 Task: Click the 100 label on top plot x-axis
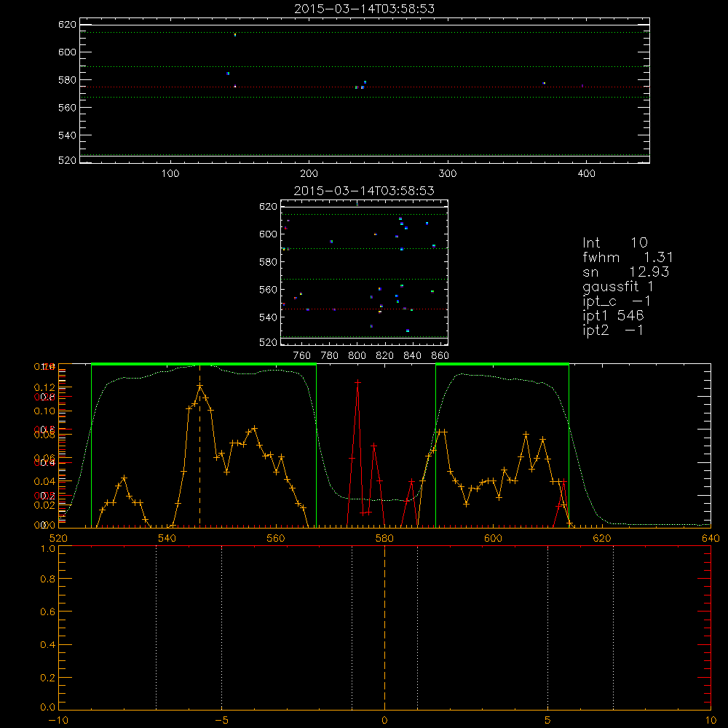pos(170,174)
